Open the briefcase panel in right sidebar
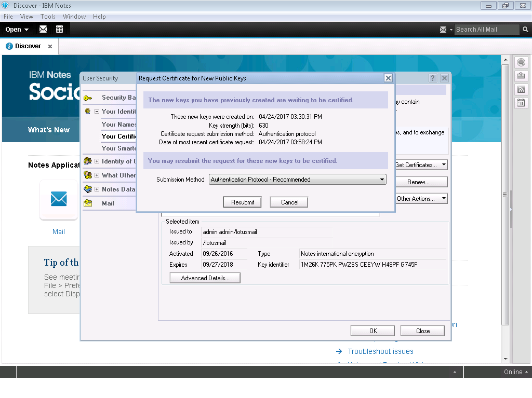The image size is (532, 398). tap(521, 76)
